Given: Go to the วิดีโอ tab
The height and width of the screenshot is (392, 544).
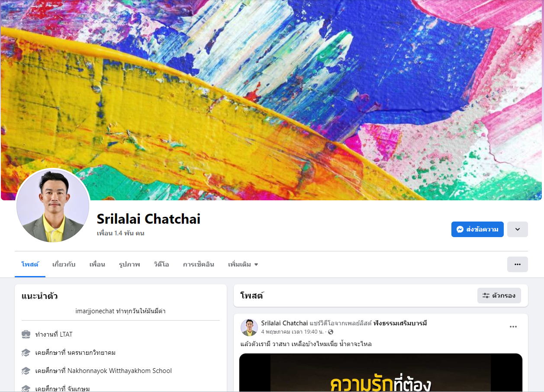Looking at the screenshot, I should click(x=161, y=264).
